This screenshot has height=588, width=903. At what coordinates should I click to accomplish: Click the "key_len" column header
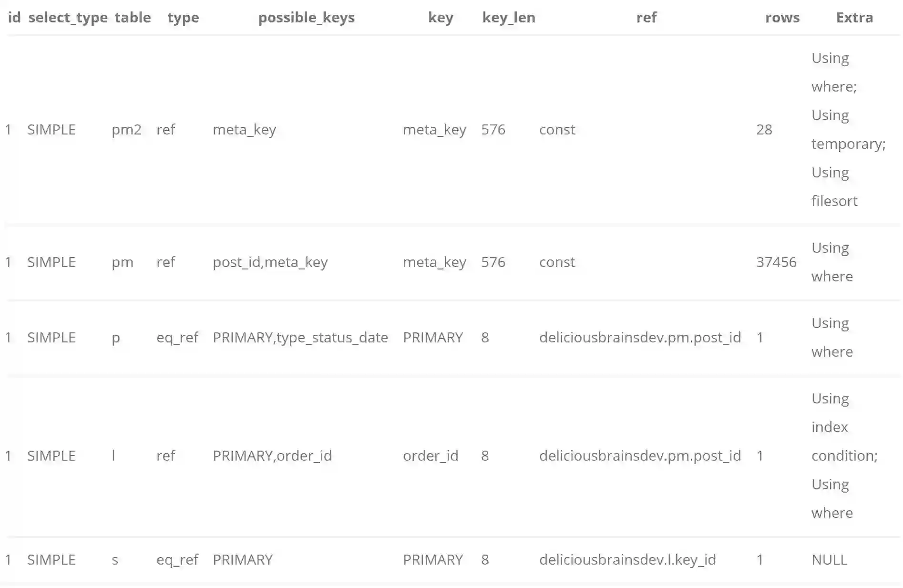508,18
